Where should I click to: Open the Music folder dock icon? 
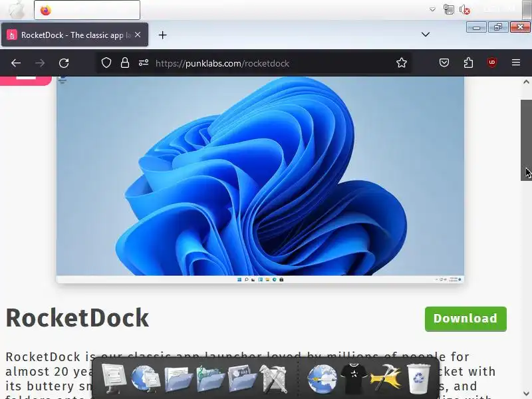click(x=210, y=378)
